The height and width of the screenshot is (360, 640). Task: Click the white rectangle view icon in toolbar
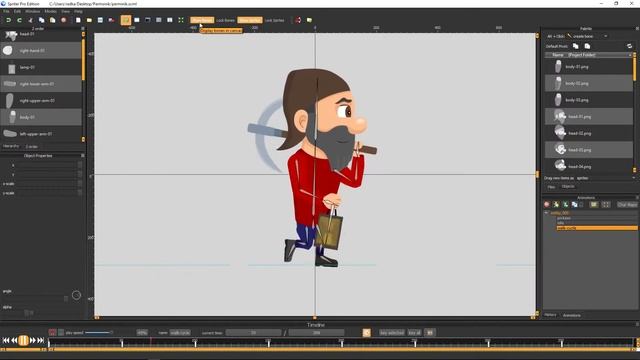137,20
